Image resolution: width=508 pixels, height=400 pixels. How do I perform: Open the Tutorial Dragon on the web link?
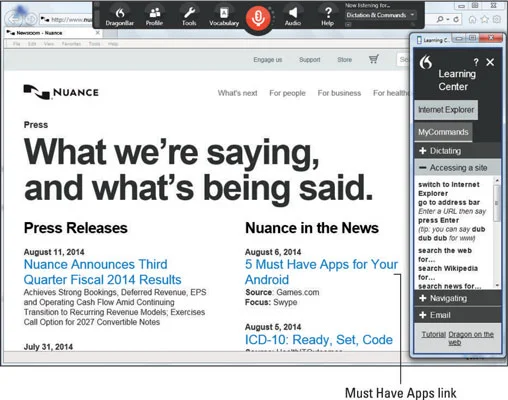[457, 338]
